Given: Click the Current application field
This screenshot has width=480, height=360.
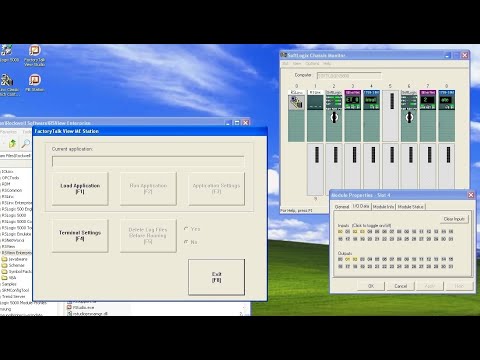Looking at the screenshot, I should (148, 161).
